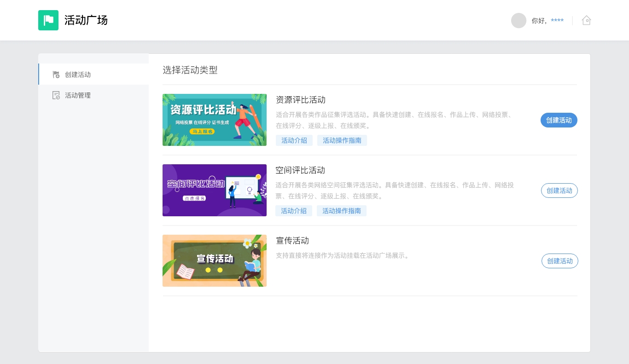The width and height of the screenshot is (629, 364).
Task: Click 创建活动 button for 资源评比活动
Action: point(559,120)
